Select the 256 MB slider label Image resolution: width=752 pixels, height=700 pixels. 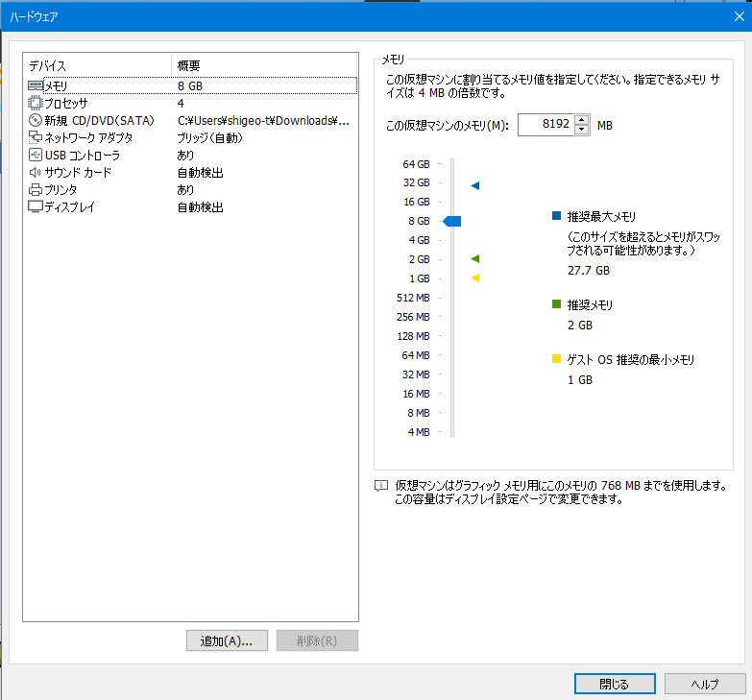413,317
